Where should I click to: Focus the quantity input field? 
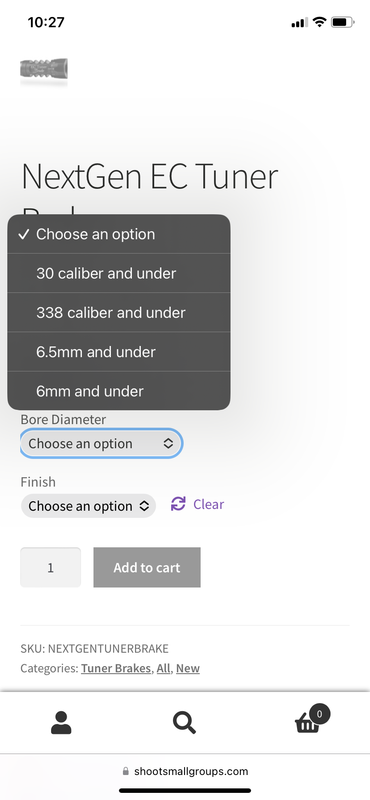[51, 567]
